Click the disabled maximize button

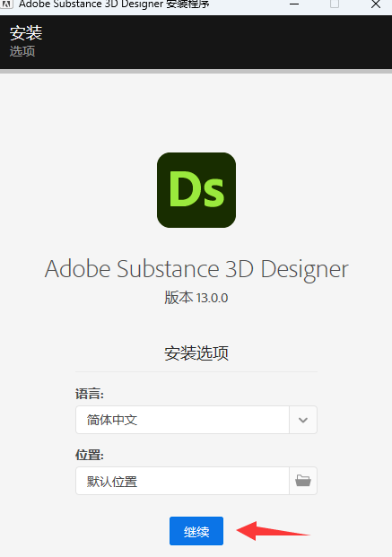click(x=335, y=4)
